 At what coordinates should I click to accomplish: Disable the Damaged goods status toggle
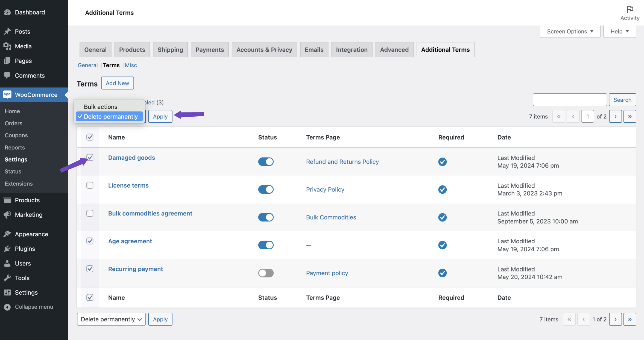tap(266, 161)
